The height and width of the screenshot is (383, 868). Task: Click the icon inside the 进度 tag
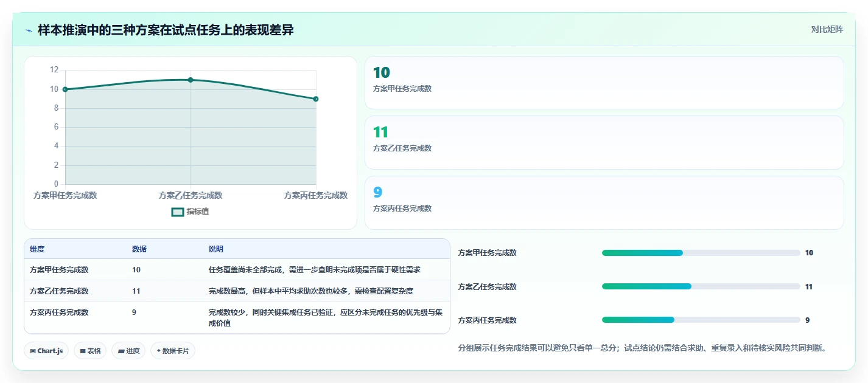click(121, 351)
